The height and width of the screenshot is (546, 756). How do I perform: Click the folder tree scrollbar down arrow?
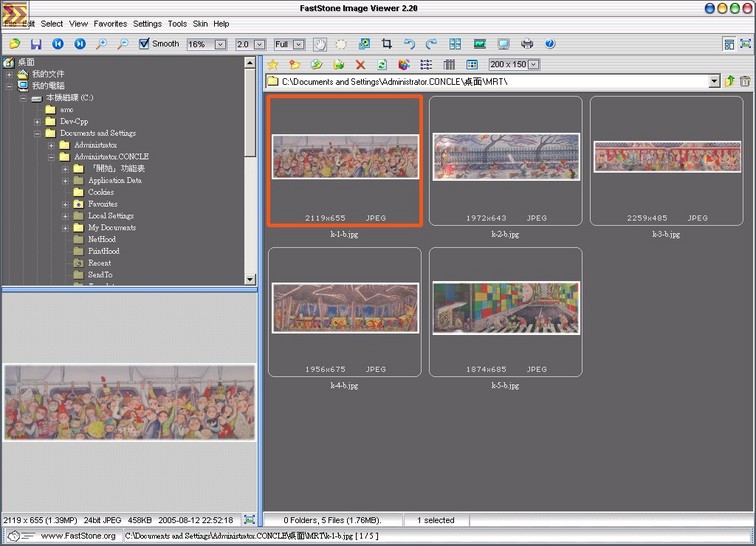pyautogui.click(x=250, y=279)
